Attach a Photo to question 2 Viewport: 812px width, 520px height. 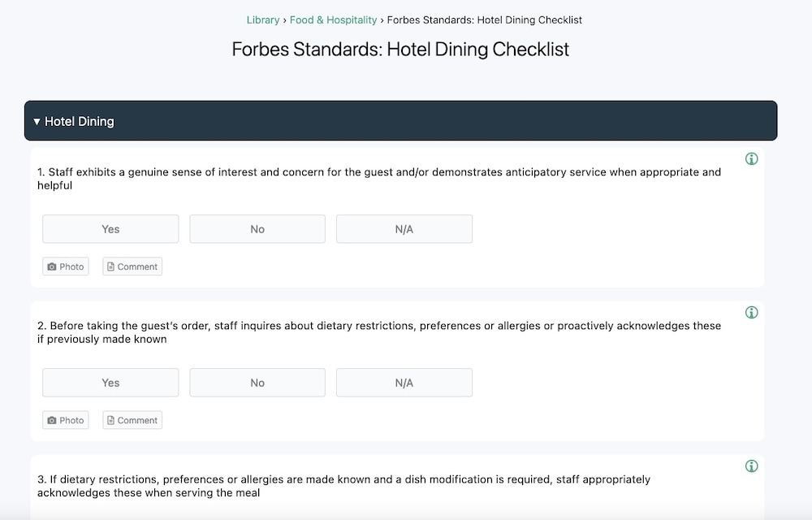click(65, 420)
